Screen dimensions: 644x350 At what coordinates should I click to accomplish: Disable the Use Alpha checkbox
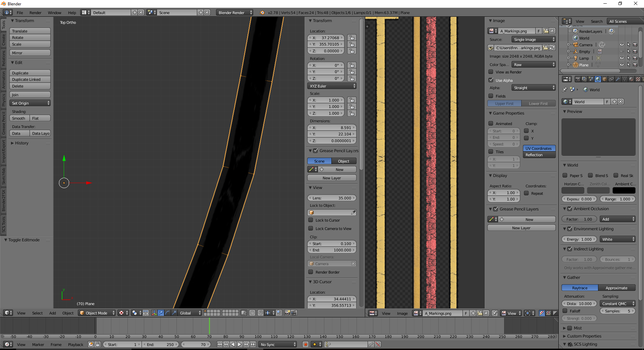(491, 80)
